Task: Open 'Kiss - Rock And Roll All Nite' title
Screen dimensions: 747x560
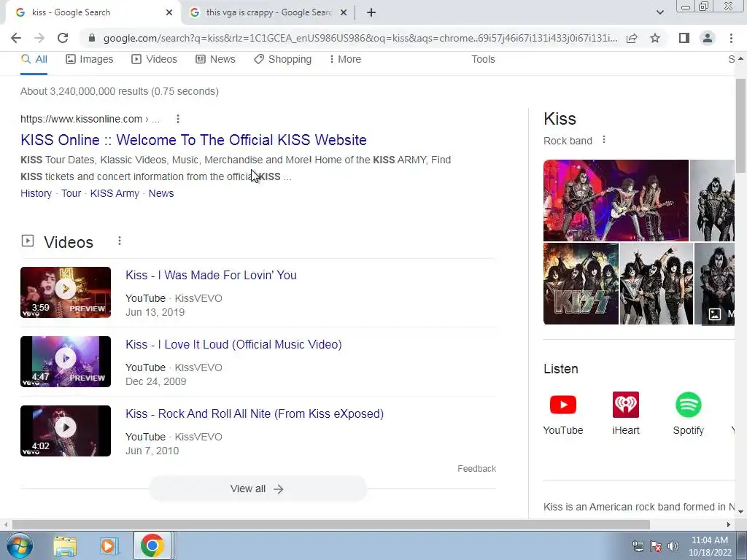Action: (255, 414)
